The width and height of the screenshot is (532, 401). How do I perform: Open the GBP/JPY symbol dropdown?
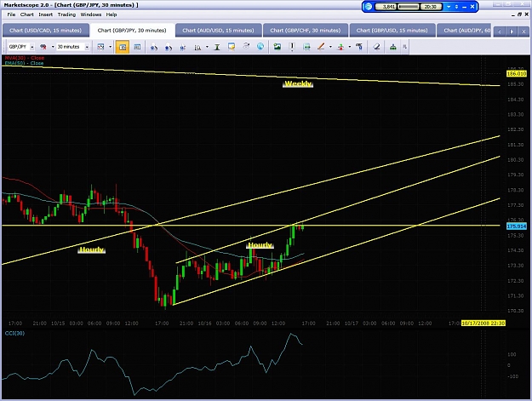click(x=32, y=47)
